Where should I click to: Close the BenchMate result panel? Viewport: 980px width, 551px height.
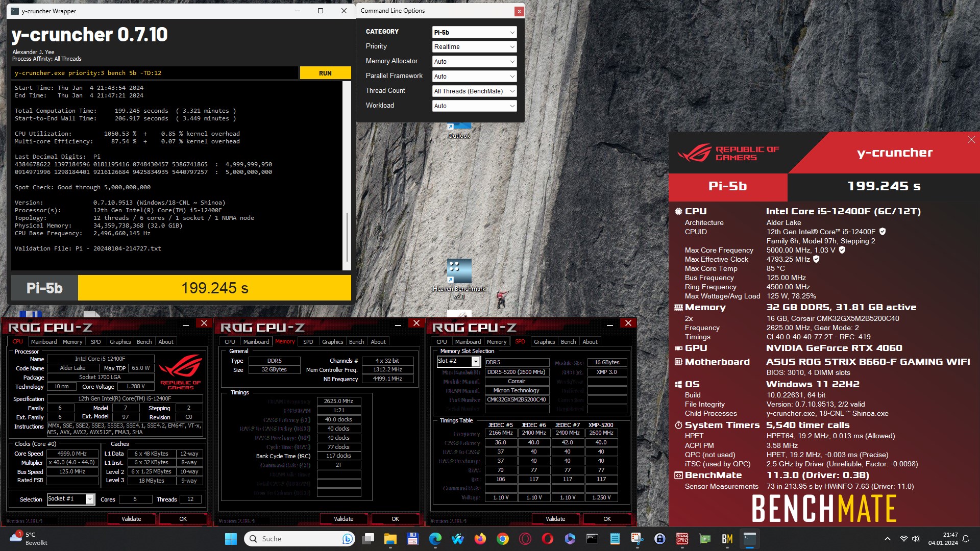tap(971, 140)
